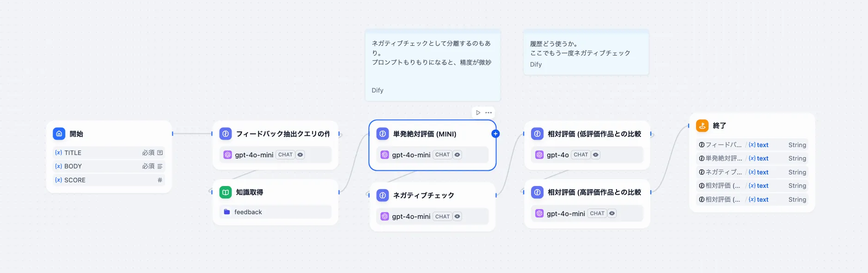Click the feedback knowledge base entry
The width and height of the screenshot is (868, 273).
coord(275,212)
